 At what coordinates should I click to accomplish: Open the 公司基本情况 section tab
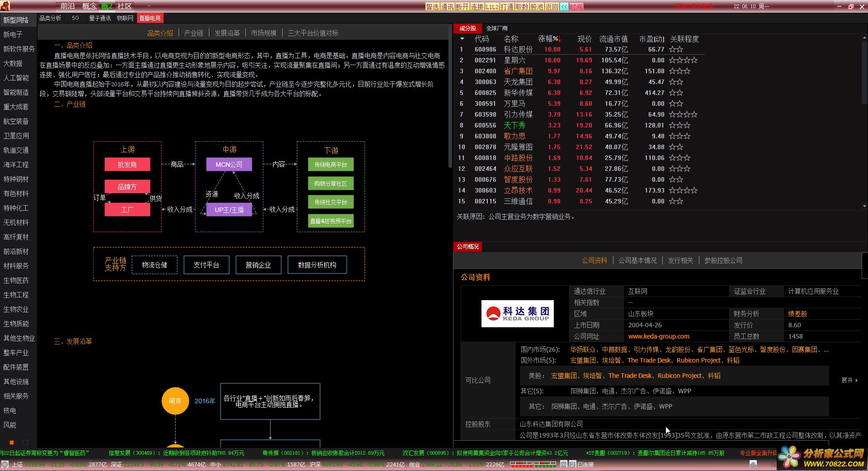click(637, 260)
